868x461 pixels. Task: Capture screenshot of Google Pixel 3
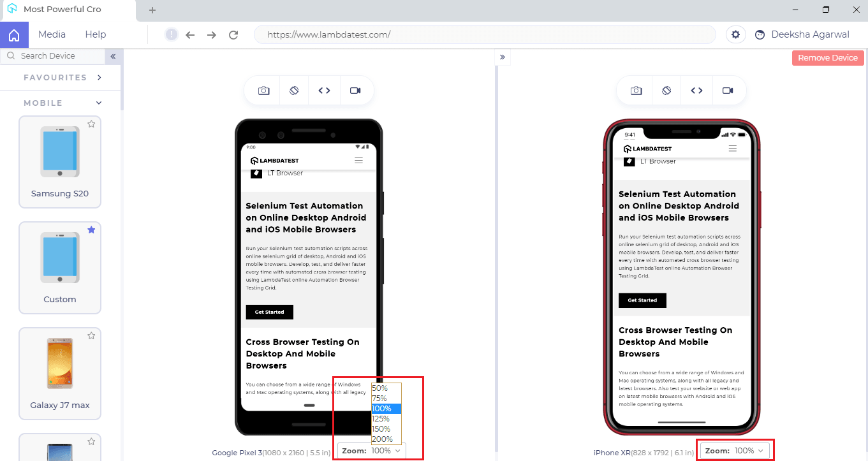[x=264, y=90]
